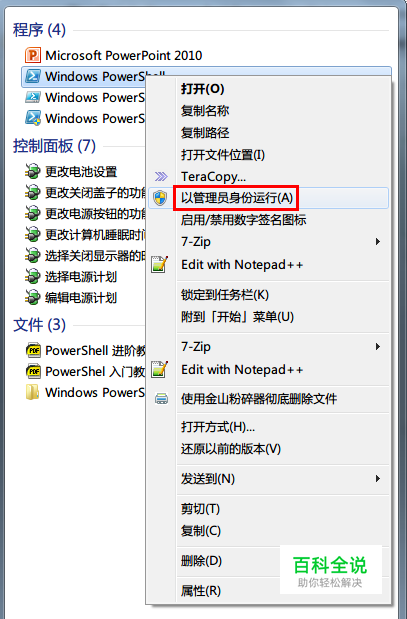Expand the first 7-Zip submenu arrow
Image resolution: width=407 pixels, height=619 pixels.
coord(378,242)
